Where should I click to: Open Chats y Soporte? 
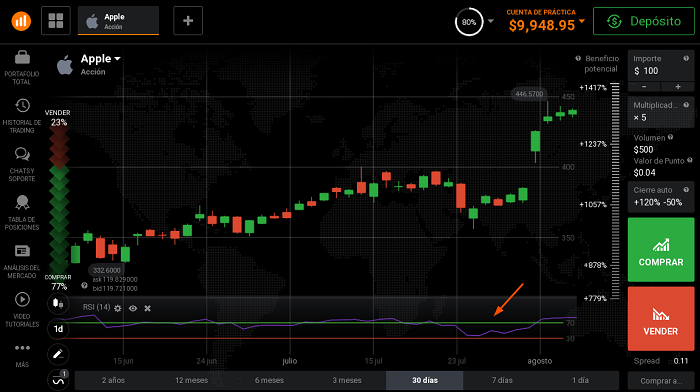pos(21,165)
